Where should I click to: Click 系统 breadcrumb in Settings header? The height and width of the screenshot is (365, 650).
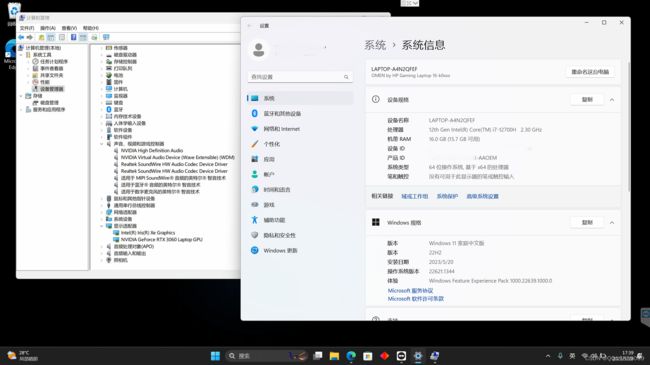click(375, 45)
